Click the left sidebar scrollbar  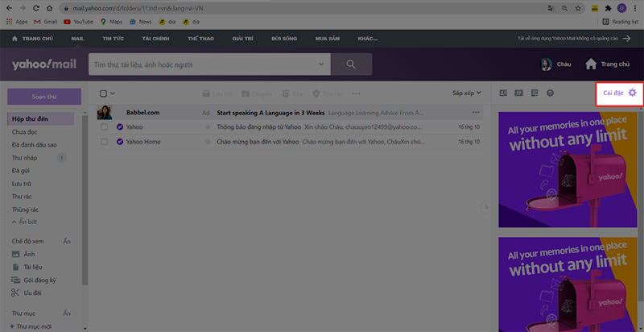point(85,199)
